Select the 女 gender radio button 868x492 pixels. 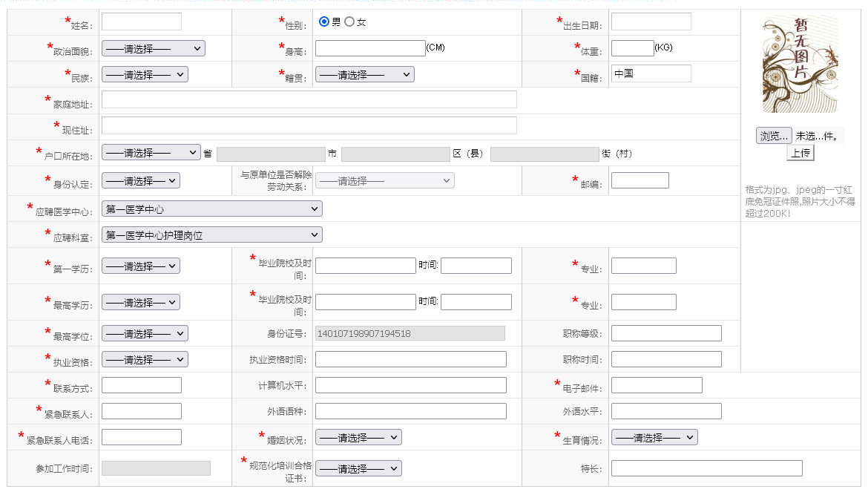point(349,22)
